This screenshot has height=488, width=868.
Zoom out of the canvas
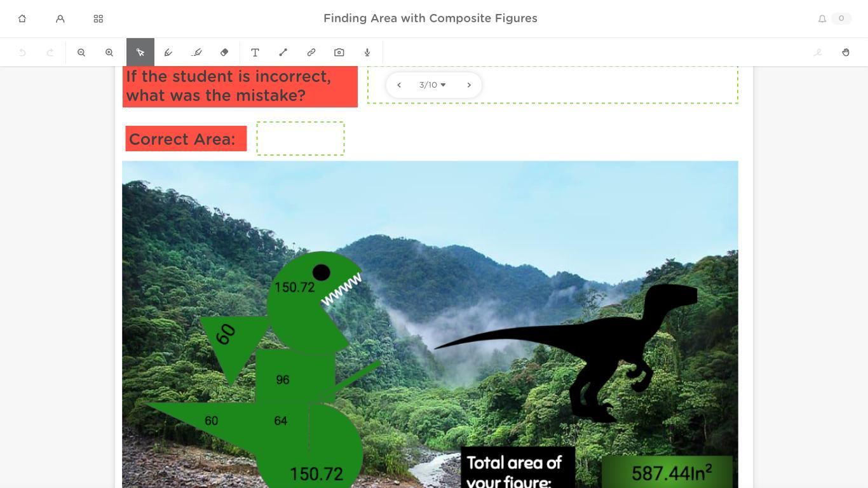pos(81,53)
